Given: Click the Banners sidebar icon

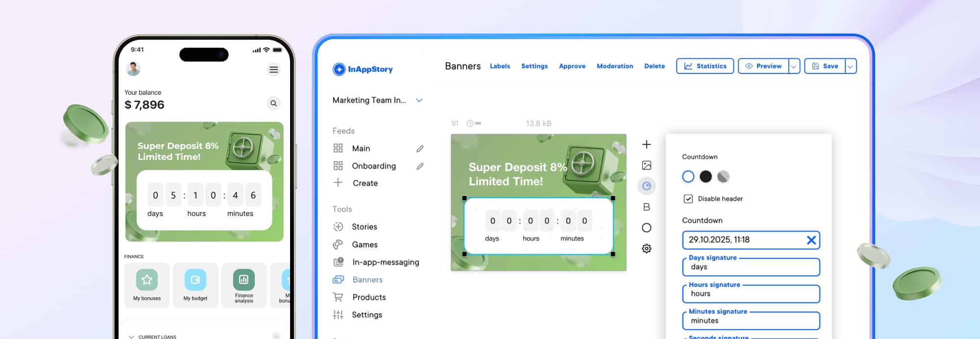Looking at the screenshot, I should tap(338, 280).
